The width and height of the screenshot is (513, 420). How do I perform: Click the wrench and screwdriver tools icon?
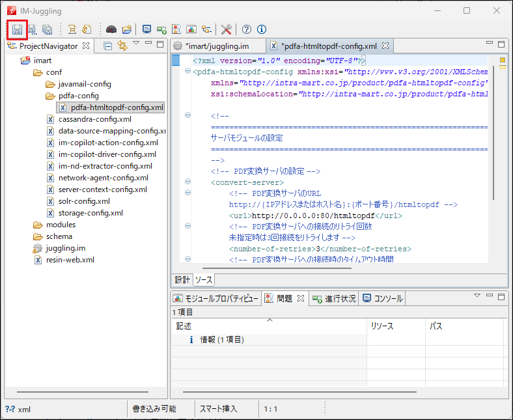tap(227, 29)
